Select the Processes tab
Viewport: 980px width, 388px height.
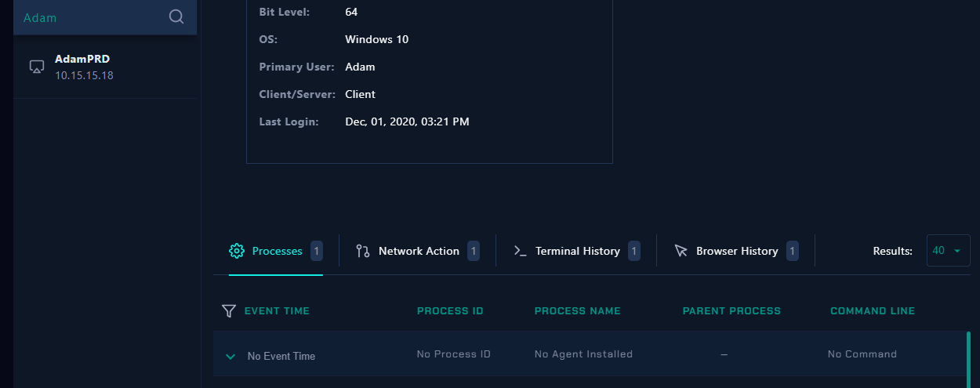(276, 251)
